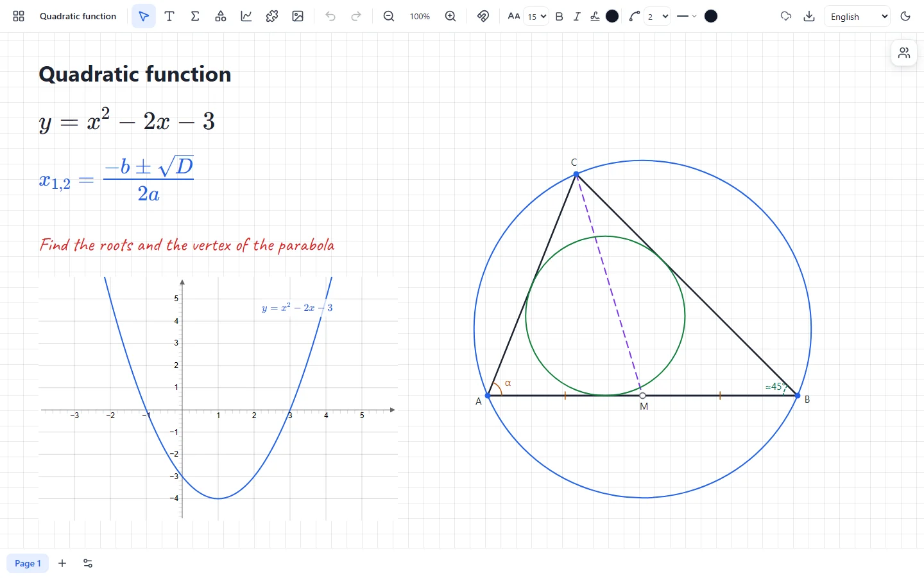This screenshot has height=578, width=924.
Task: Add a new page
Action: click(x=62, y=563)
